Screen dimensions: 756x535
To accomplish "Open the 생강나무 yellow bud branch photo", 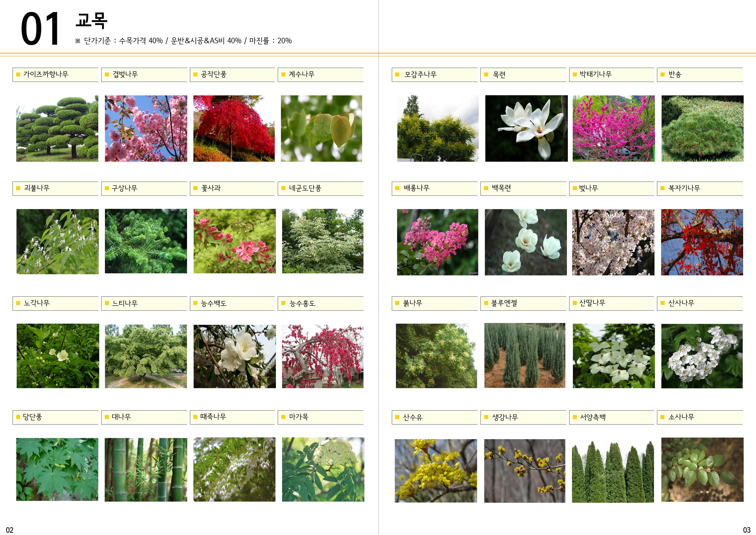I will [525, 471].
